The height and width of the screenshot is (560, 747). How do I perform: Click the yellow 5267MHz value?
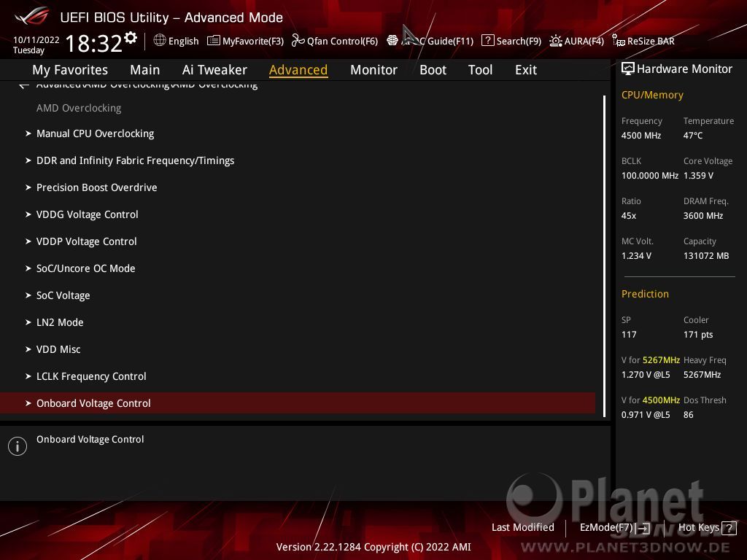(661, 360)
